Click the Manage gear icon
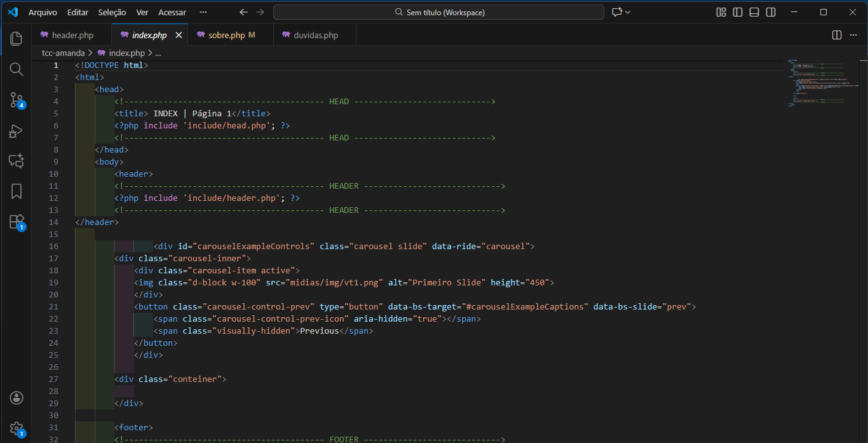The image size is (868, 443). coord(17,428)
